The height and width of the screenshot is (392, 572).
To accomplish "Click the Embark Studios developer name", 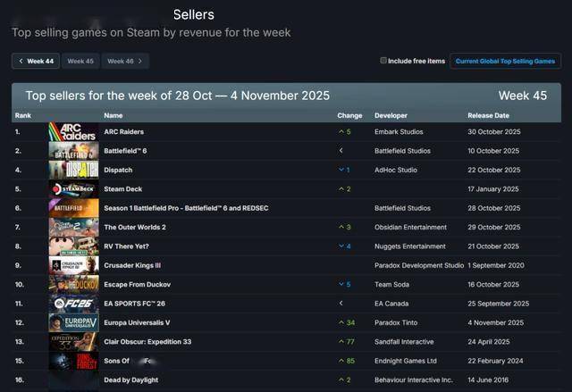I will click(399, 132).
